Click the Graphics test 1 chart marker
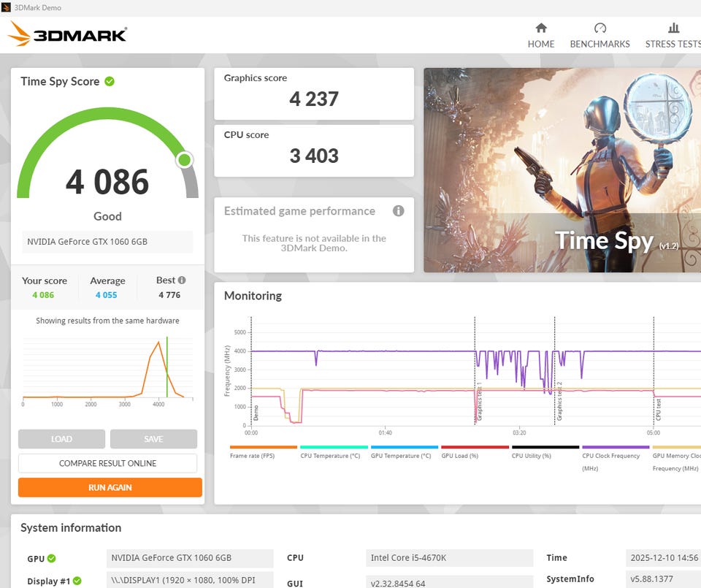Screen dimensions: 701x588 [479, 401]
